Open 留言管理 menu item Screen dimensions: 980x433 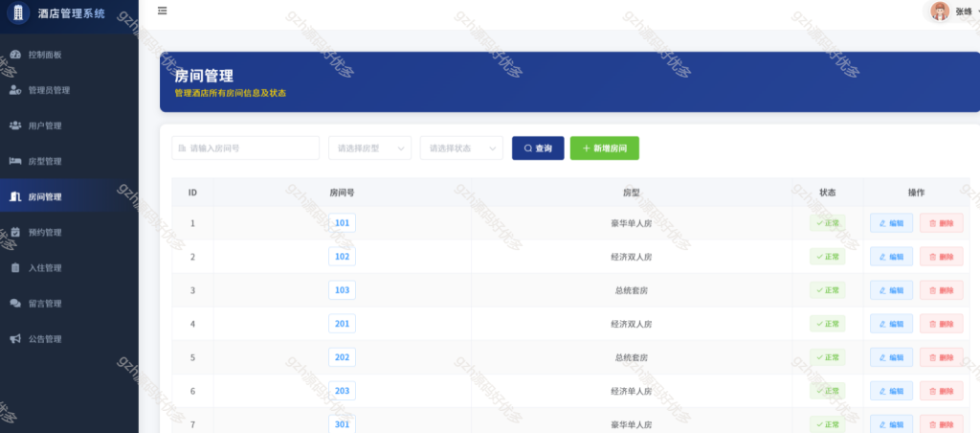(x=69, y=304)
